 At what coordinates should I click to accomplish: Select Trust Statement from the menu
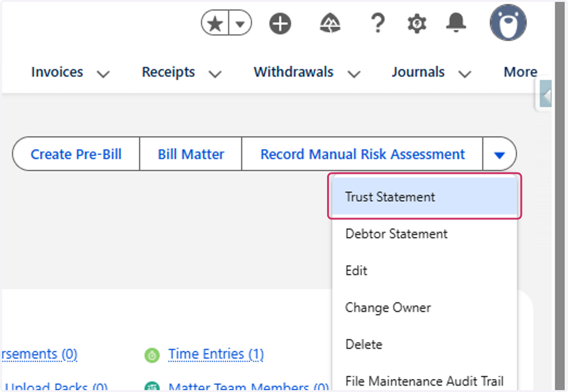[425, 197]
